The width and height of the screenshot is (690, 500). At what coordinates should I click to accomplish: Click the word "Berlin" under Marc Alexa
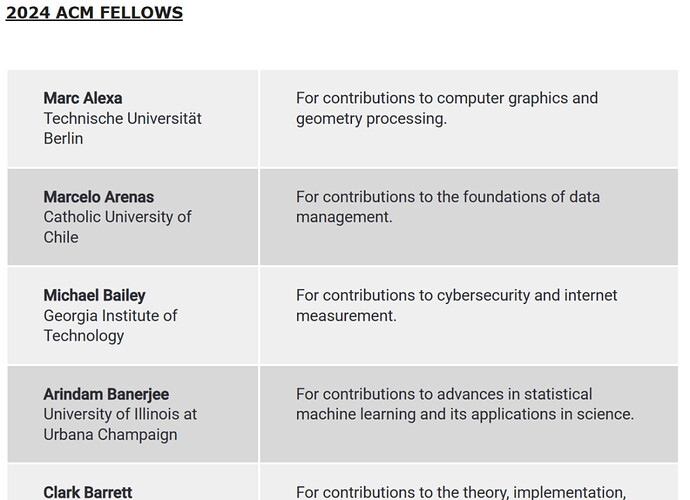coord(63,138)
